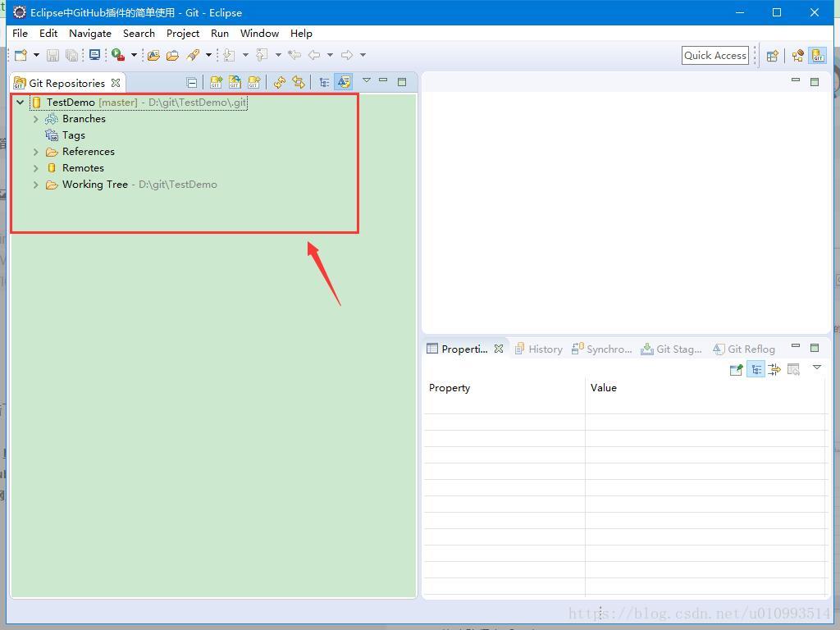The image size is (840, 630).
Task: Open the Edit menu
Action: click(x=48, y=33)
